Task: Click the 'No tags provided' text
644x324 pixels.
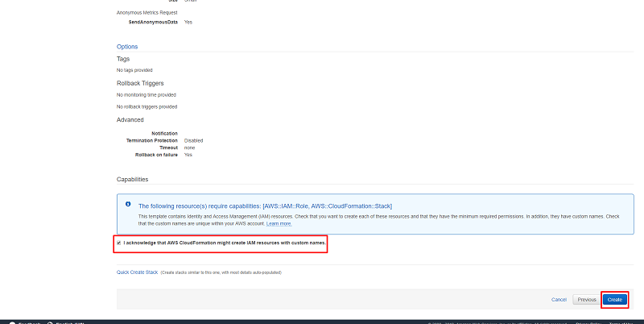Action: pyautogui.click(x=134, y=70)
